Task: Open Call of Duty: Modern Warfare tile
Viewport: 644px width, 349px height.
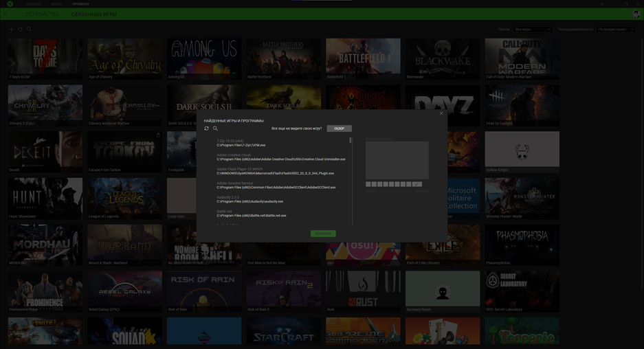Action: click(522, 58)
